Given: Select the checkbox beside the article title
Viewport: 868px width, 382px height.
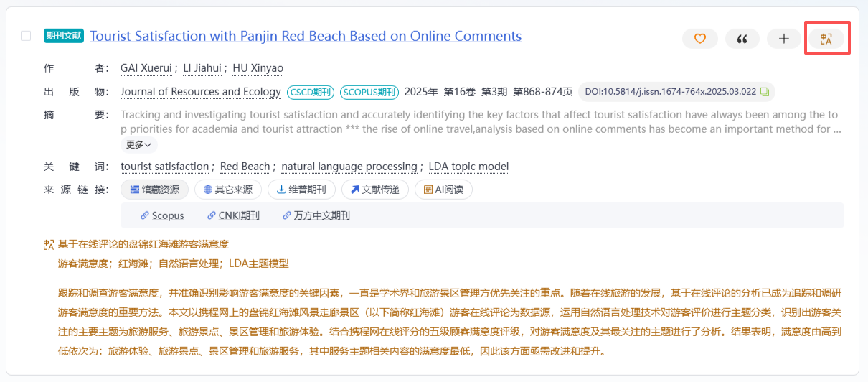Looking at the screenshot, I should (x=26, y=36).
